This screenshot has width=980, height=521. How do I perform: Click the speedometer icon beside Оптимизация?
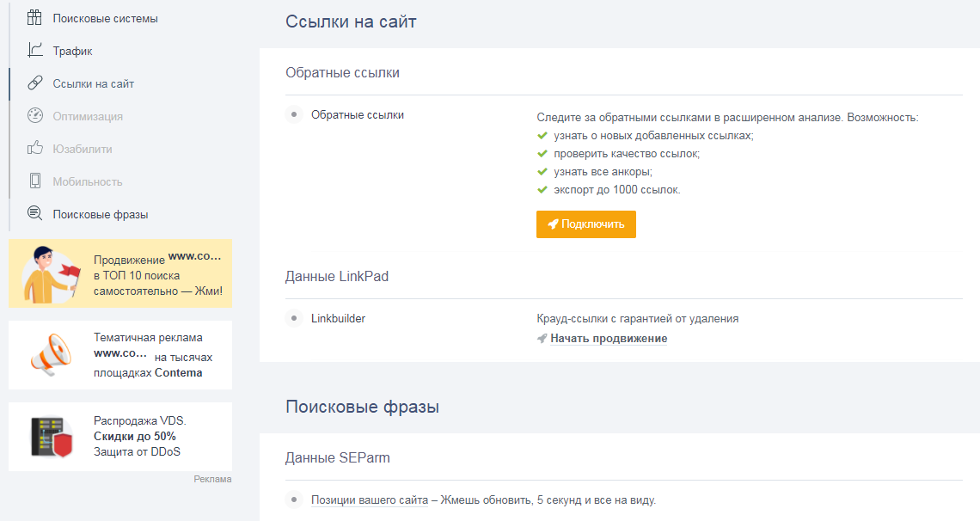tap(34, 116)
